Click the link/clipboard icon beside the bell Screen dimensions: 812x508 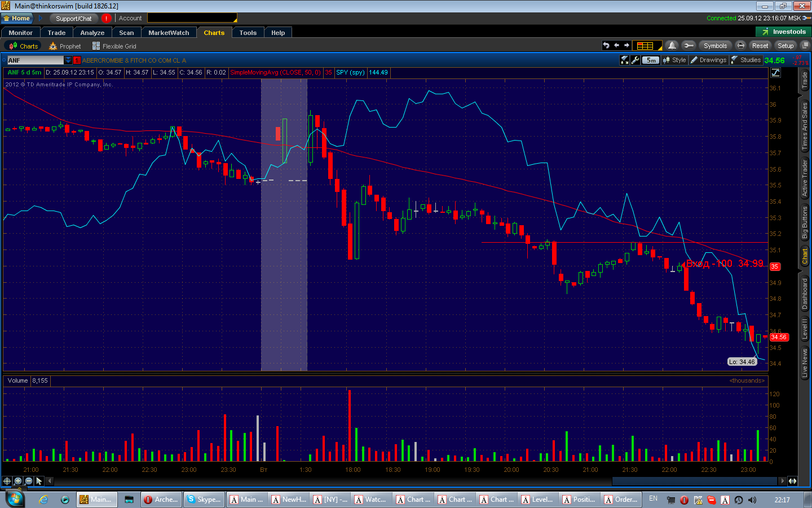688,46
